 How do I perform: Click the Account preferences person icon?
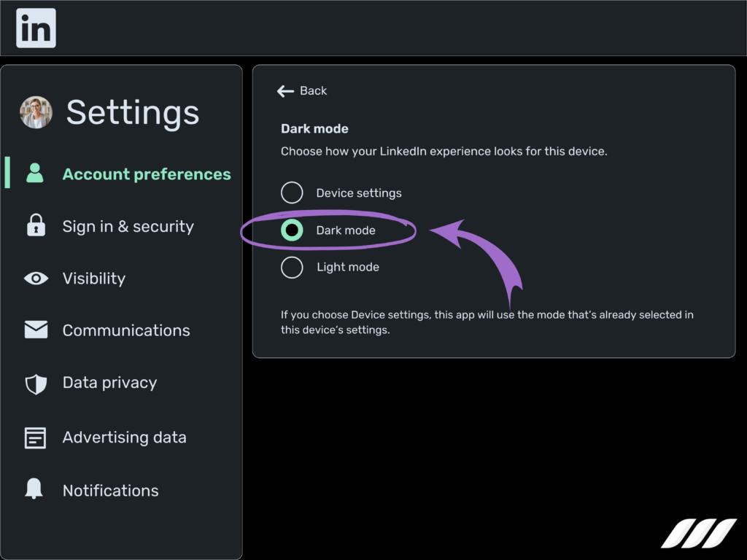pyautogui.click(x=35, y=174)
